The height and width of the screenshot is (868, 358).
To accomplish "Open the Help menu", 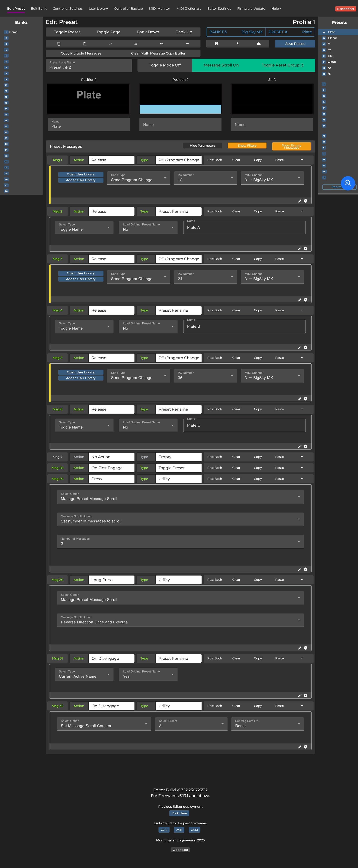I will (276, 8).
